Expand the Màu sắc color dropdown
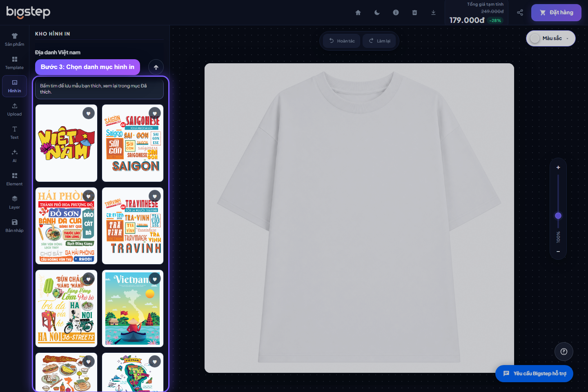The width and height of the screenshot is (588, 392). 551,38
